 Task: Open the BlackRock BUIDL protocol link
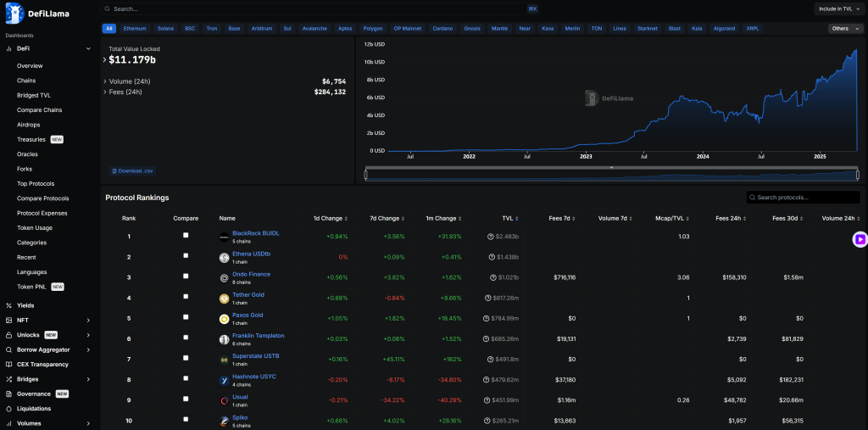point(256,233)
